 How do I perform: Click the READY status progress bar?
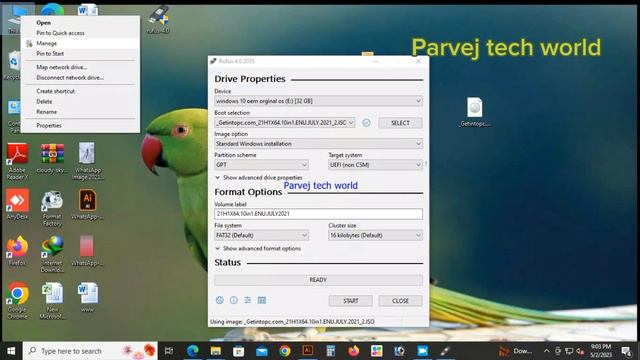[318, 280]
